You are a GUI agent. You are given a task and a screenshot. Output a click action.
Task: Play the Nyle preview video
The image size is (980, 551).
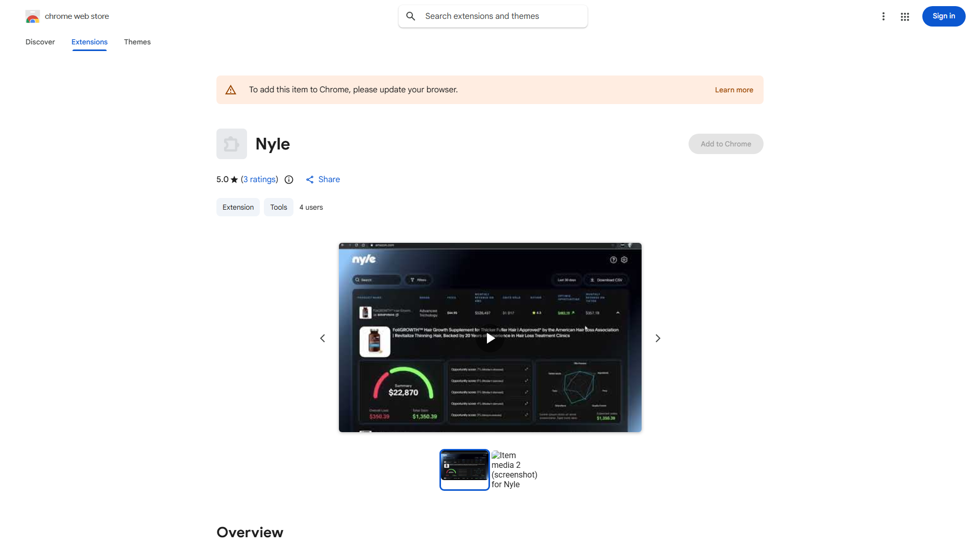[490, 338]
